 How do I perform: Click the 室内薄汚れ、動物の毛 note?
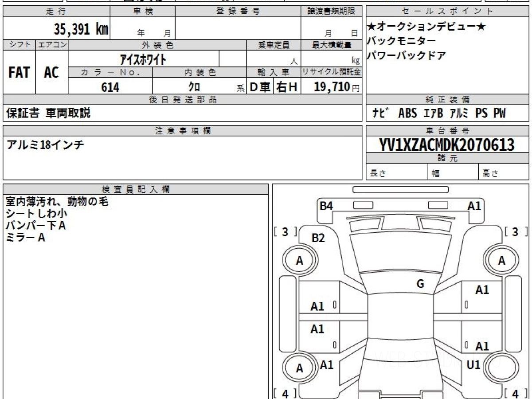pyautogui.click(x=57, y=202)
